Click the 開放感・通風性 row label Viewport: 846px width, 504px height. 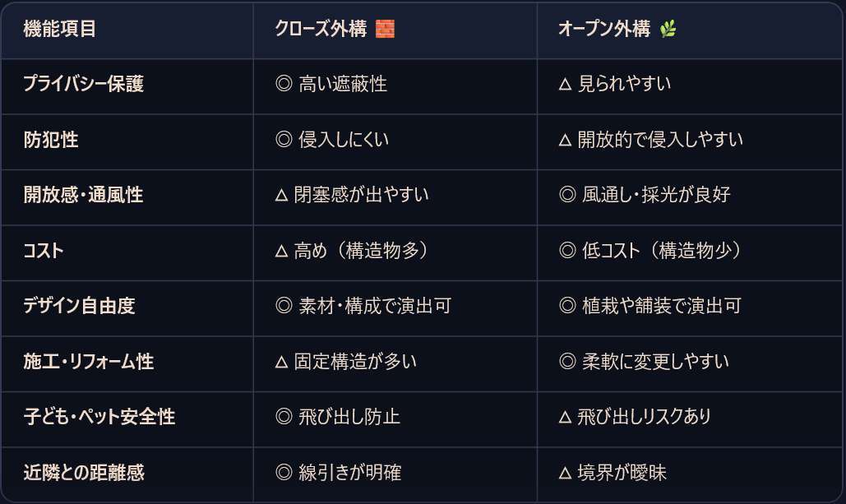(x=83, y=195)
